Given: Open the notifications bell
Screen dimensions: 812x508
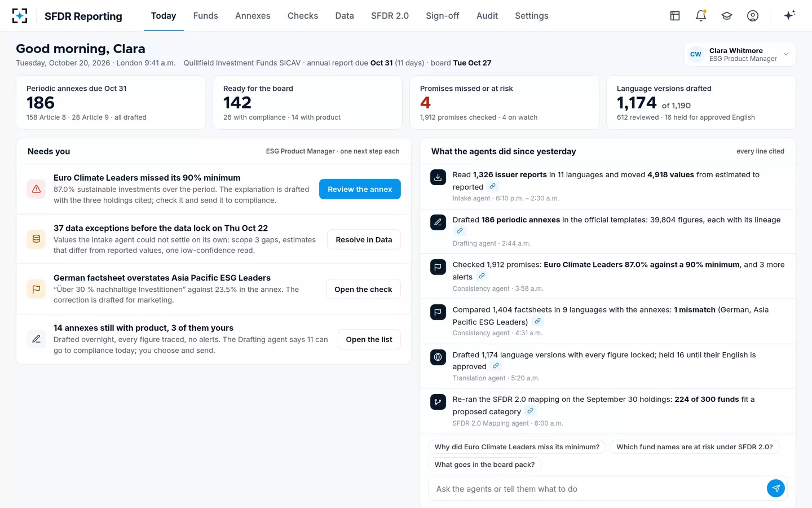Looking at the screenshot, I should [701, 16].
